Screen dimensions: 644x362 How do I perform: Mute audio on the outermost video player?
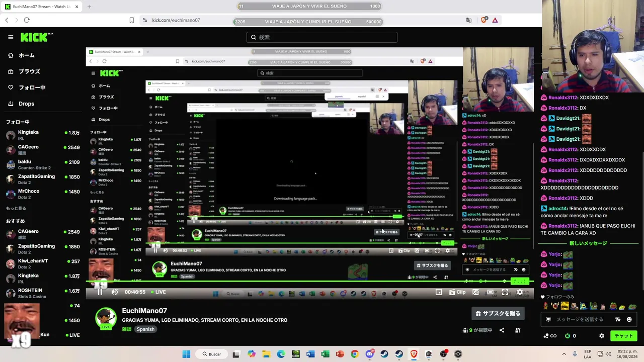115,292
